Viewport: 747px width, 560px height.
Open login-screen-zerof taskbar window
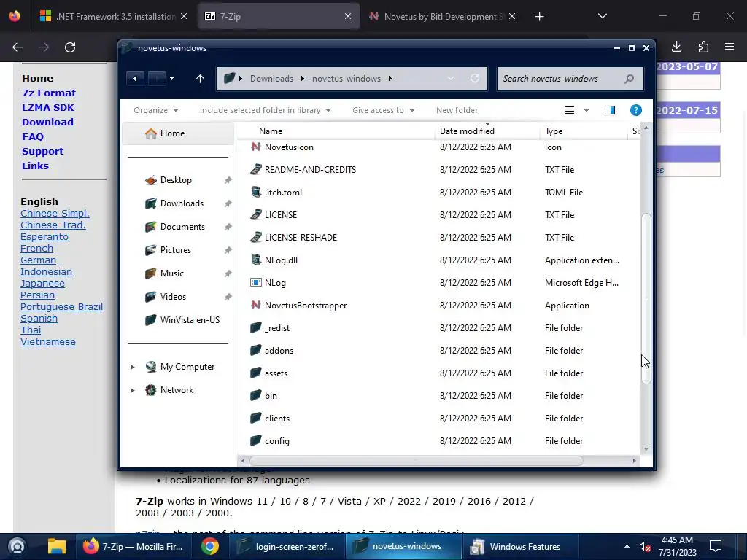click(x=287, y=546)
